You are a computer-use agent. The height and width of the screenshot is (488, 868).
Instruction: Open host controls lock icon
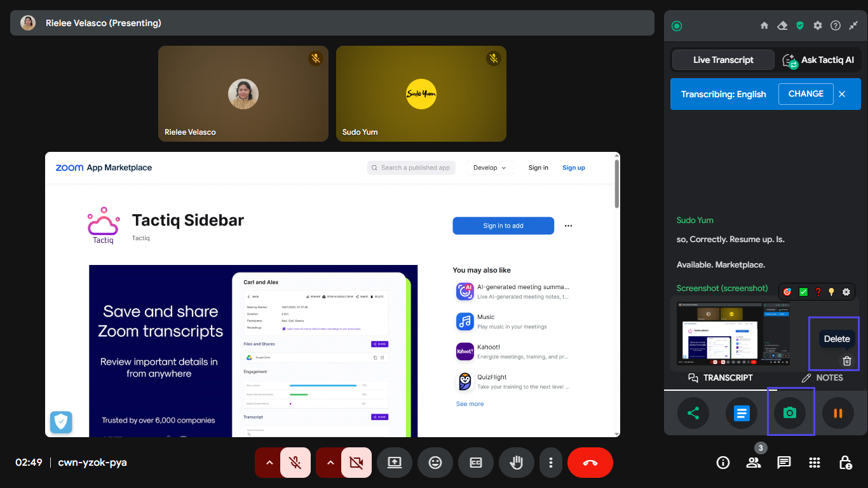tap(845, 463)
